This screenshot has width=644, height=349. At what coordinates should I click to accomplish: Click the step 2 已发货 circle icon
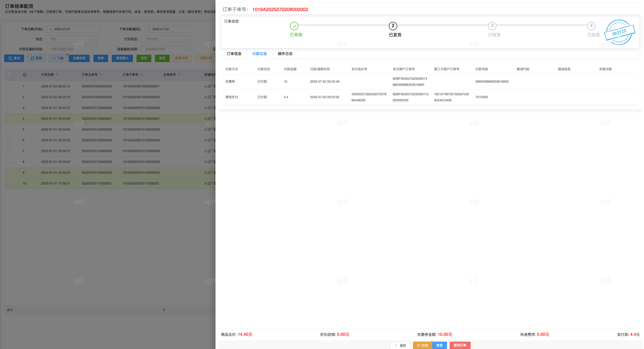point(393,26)
